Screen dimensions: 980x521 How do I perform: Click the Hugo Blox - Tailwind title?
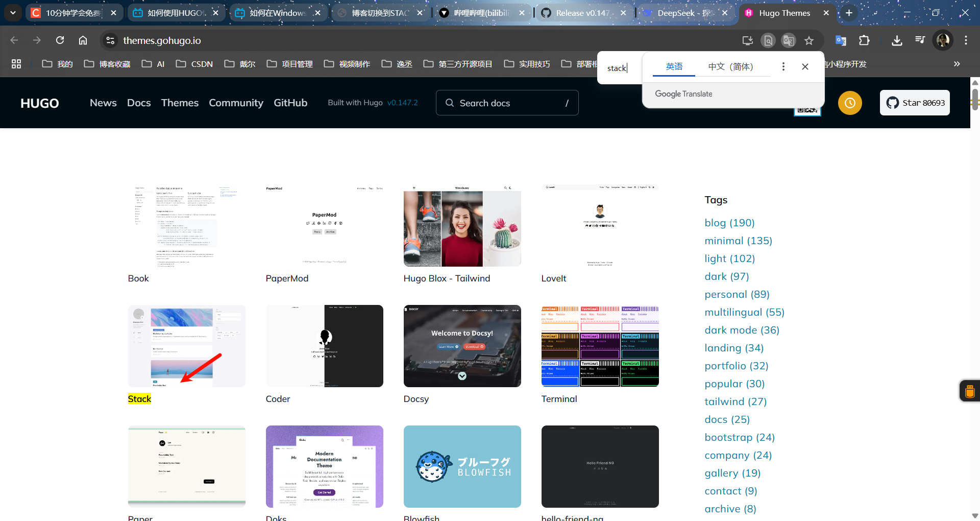pos(447,278)
